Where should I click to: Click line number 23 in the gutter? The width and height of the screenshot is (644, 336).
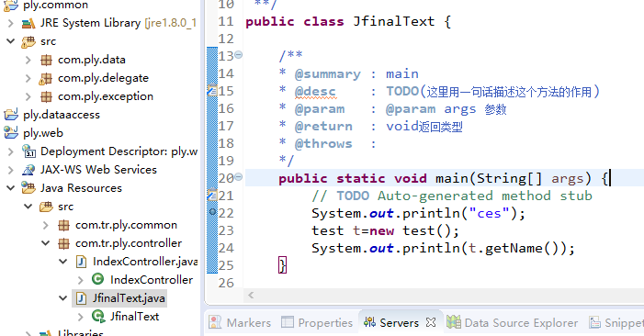tap(226, 230)
